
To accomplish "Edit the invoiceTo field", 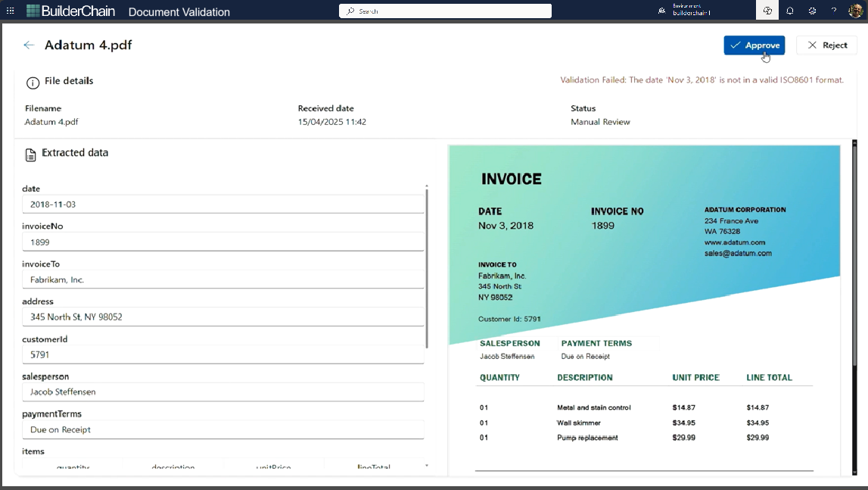I will 223,279.
